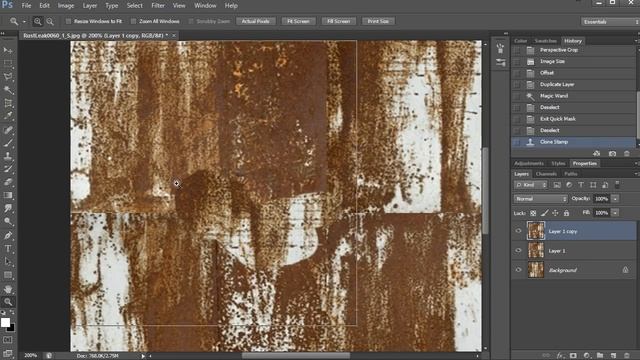The height and width of the screenshot is (360, 640).
Task: Open the Fill slider dropdown arrow
Action: (x=615, y=213)
